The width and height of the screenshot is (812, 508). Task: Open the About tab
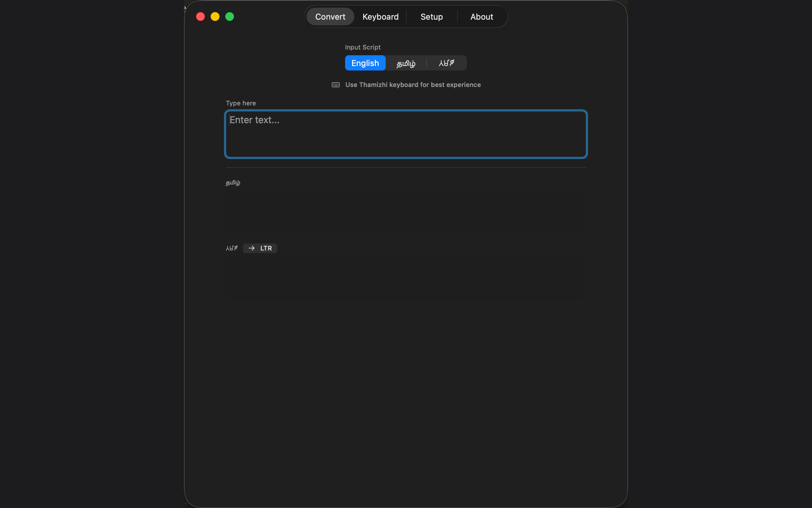pyautogui.click(x=481, y=17)
